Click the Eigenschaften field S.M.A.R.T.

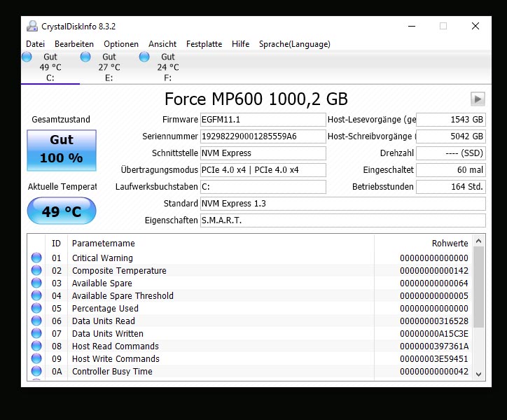click(x=342, y=220)
